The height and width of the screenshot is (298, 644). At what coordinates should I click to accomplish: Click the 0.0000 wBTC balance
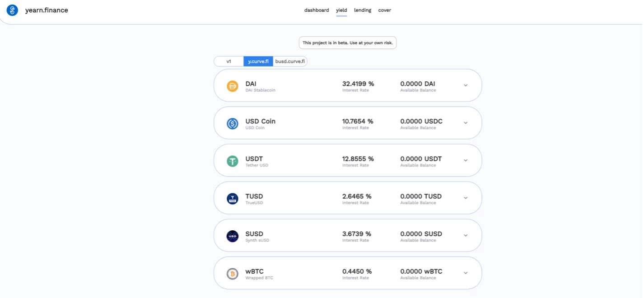tap(421, 271)
